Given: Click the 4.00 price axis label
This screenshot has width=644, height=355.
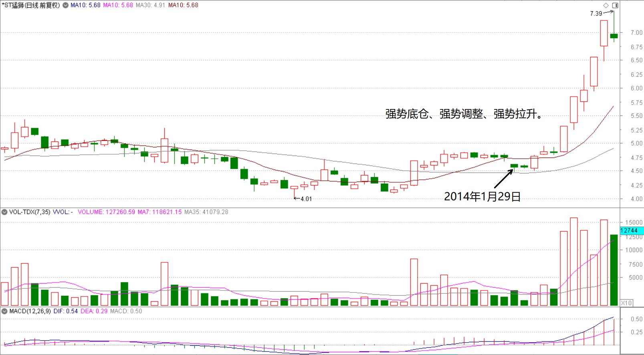Looking at the screenshot, I should point(636,199).
